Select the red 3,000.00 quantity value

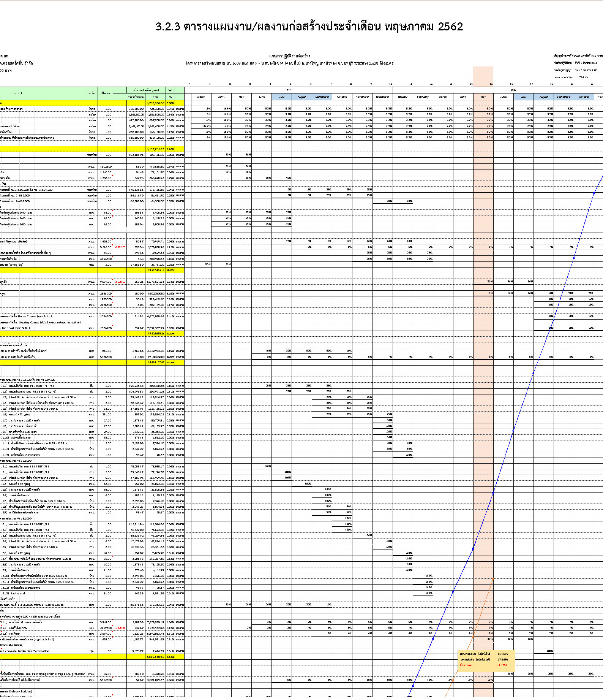point(120,282)
